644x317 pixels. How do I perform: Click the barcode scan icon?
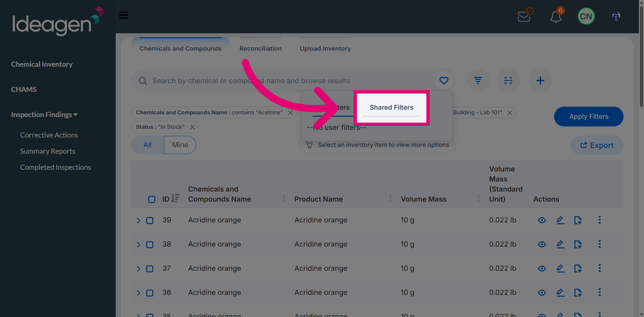coord(508,81)
